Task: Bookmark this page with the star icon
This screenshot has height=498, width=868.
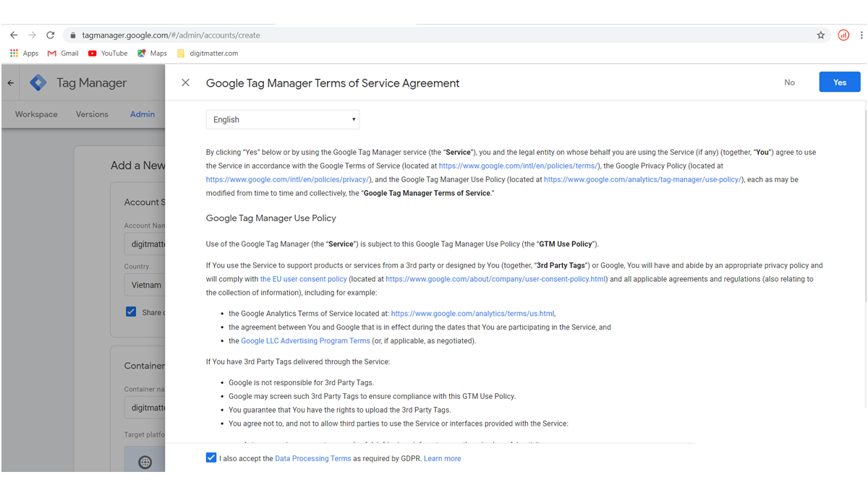Action: (x=821, y=35)
